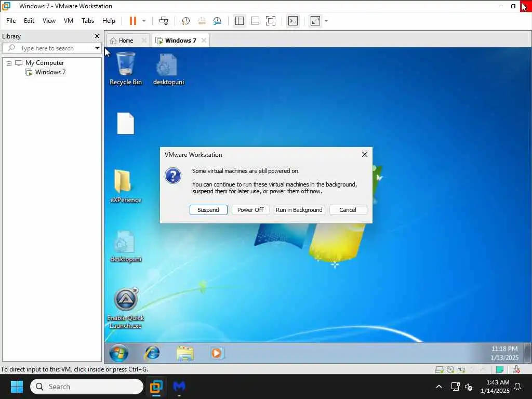Open the stretch guest dropdown arrow
The width and height of the screenshot is (532, 399).
tap(326, 21)
